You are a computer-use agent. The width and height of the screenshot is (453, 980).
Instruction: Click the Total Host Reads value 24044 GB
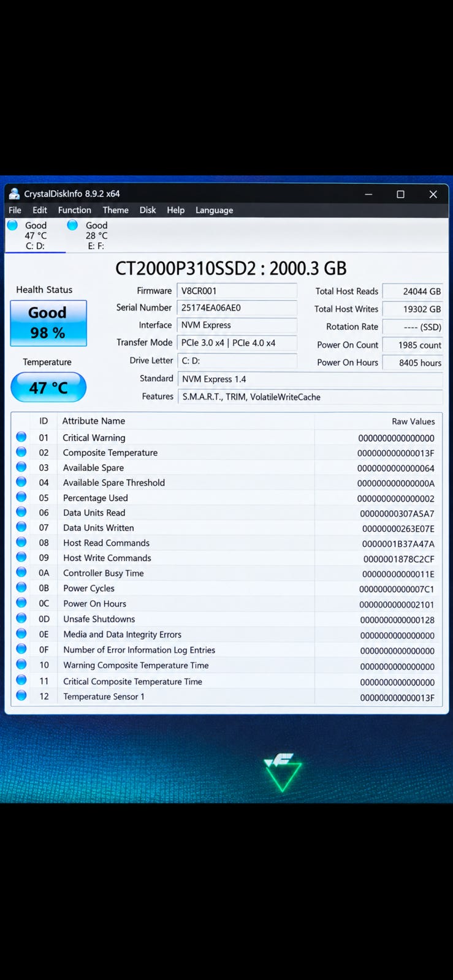coord(413,292)
